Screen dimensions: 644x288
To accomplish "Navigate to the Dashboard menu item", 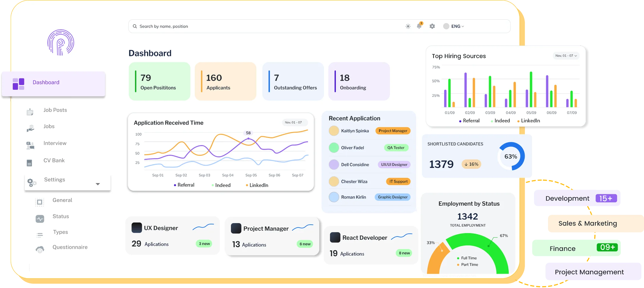I will coord(46,82).
